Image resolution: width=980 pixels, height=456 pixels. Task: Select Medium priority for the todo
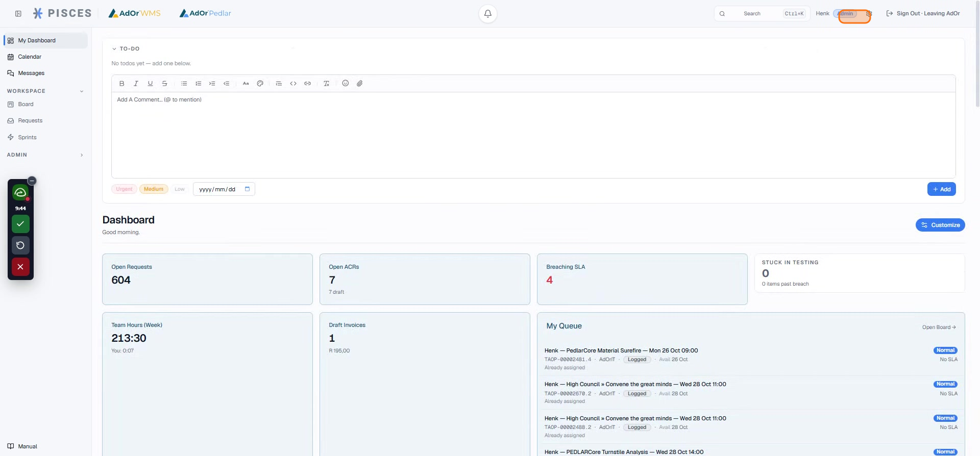[154, 189]
